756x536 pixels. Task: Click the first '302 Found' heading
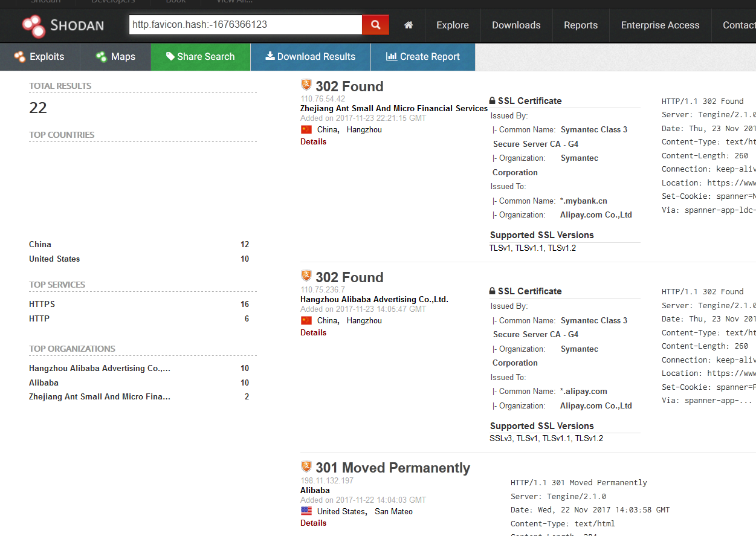(x=349, y=86)
